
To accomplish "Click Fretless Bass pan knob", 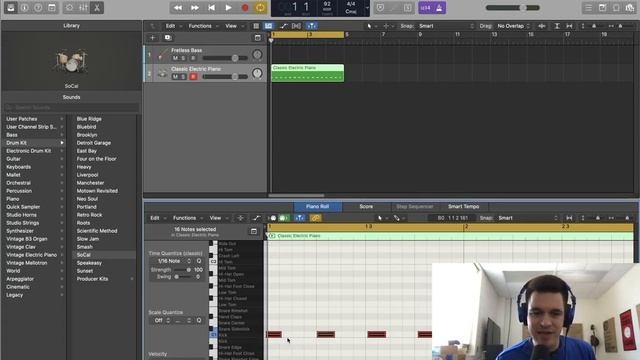I will [x=257, y=55].
